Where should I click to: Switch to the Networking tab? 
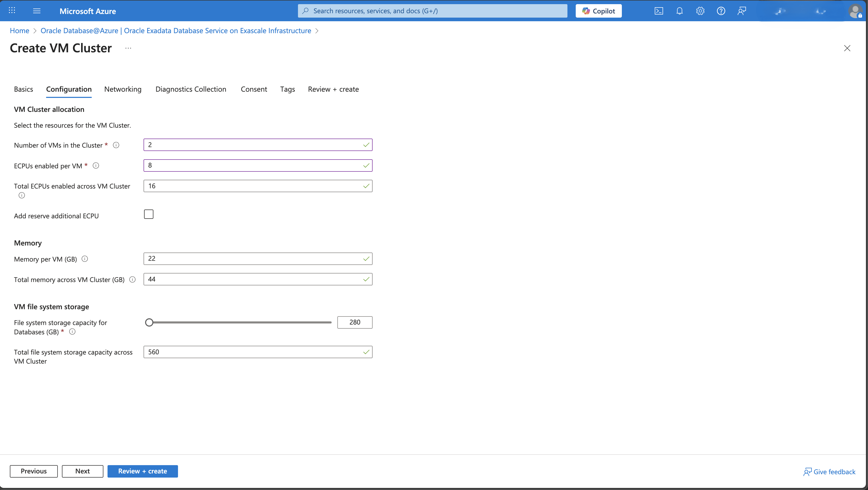(x=123, y=89)
